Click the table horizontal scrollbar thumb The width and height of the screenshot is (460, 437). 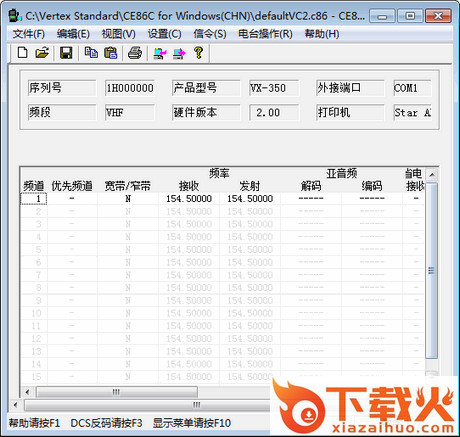(x=117, y=392)
